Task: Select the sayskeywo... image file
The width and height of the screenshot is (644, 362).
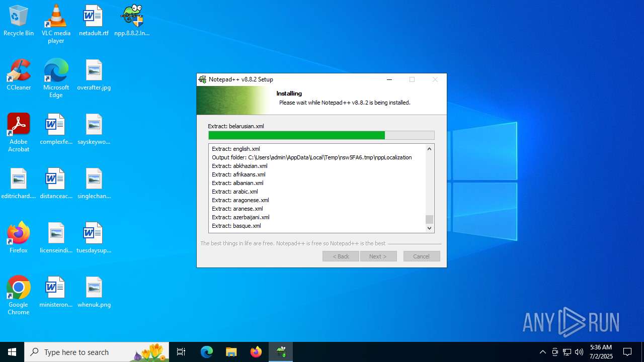Action: click(x=94, y=129)
